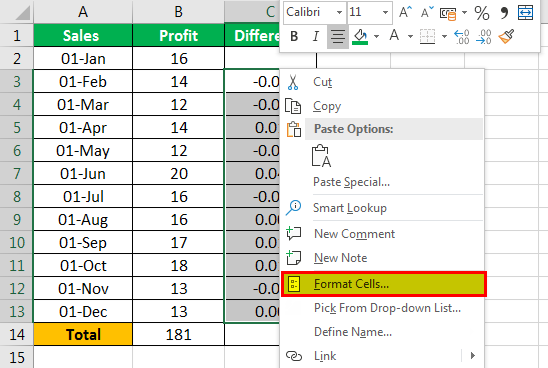The image size is (548, 368).
Task: Click Increase Decimal icon
Action: point(462,36)
